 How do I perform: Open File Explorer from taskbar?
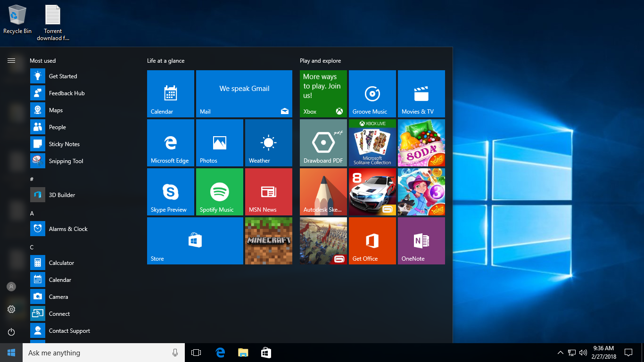[x=243, y=353]
